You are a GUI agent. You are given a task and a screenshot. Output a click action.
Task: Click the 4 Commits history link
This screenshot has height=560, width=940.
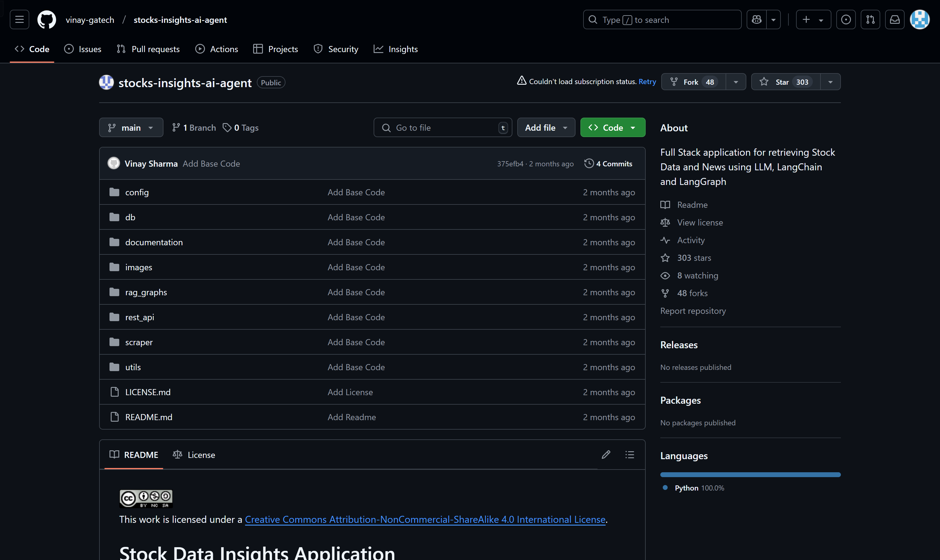tap(608, 163)
